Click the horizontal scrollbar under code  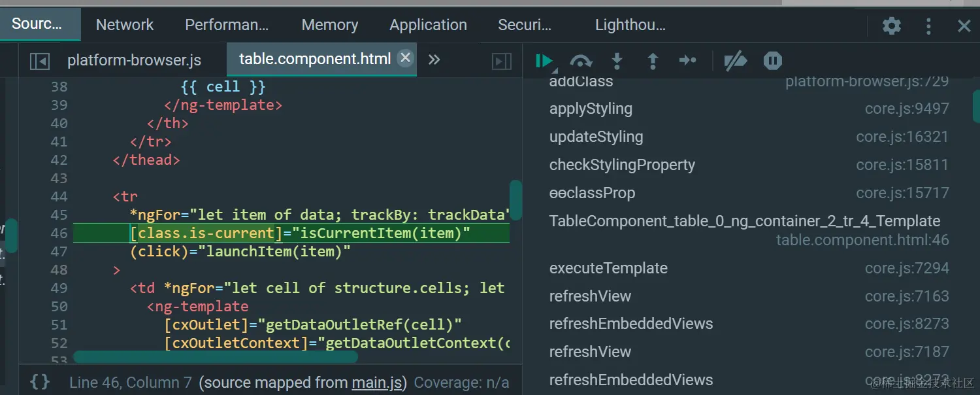(x=216, y=357)
